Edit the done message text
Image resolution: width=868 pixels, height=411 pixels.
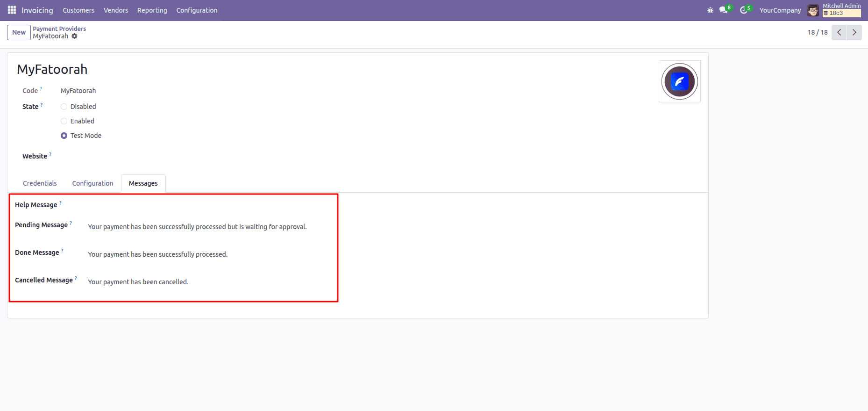(157, 254)
